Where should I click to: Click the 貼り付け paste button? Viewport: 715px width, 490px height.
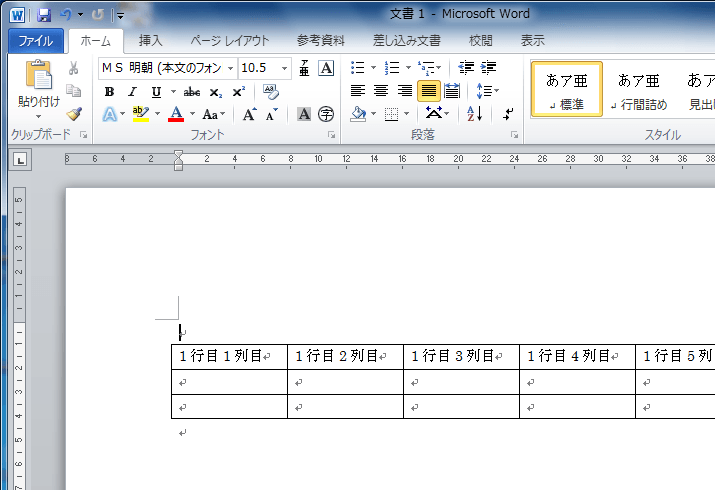(39, 88)
